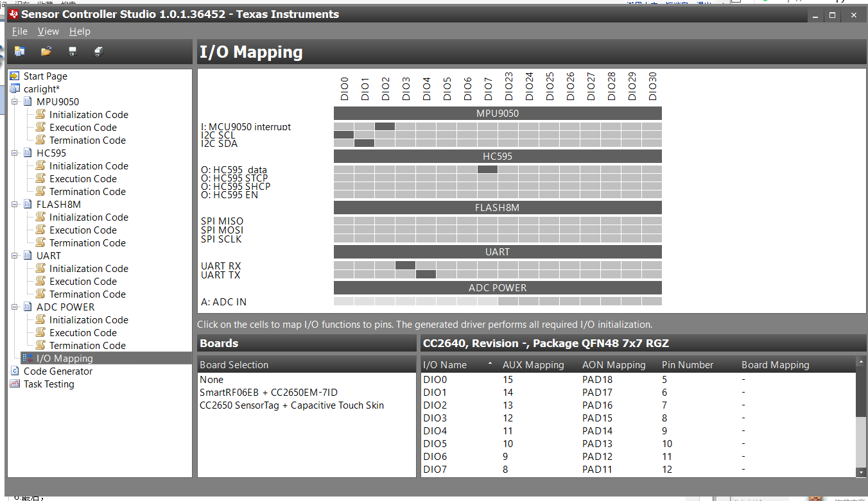Click scroll icon for HC595 Initialization Code

[40, 166]
